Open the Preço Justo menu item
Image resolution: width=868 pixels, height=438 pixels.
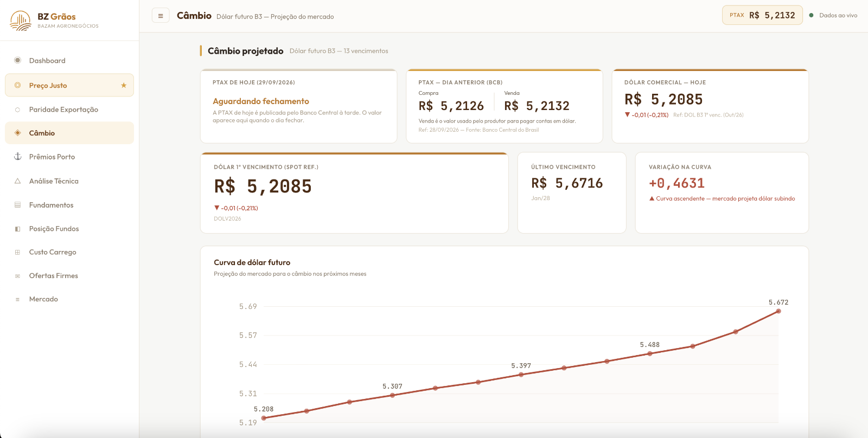click(69, 85)
